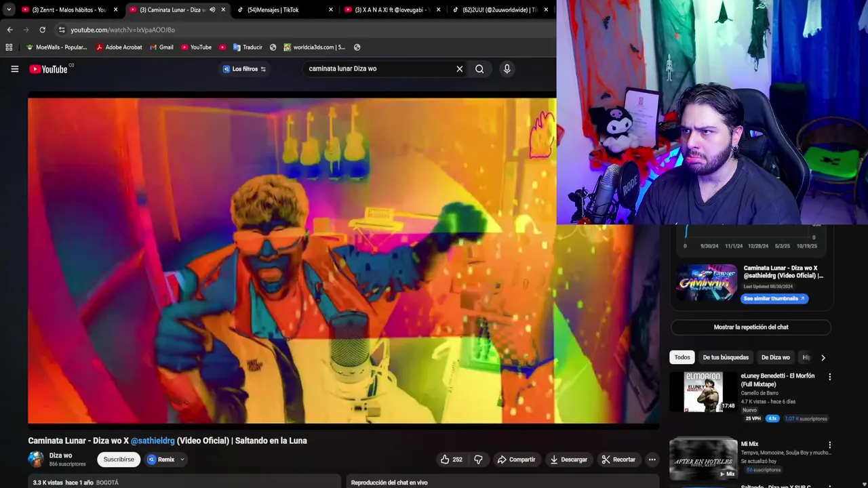View site information icon in address bar
The height and width of the screenshot is (488, 868).
(x=62, y=30)
